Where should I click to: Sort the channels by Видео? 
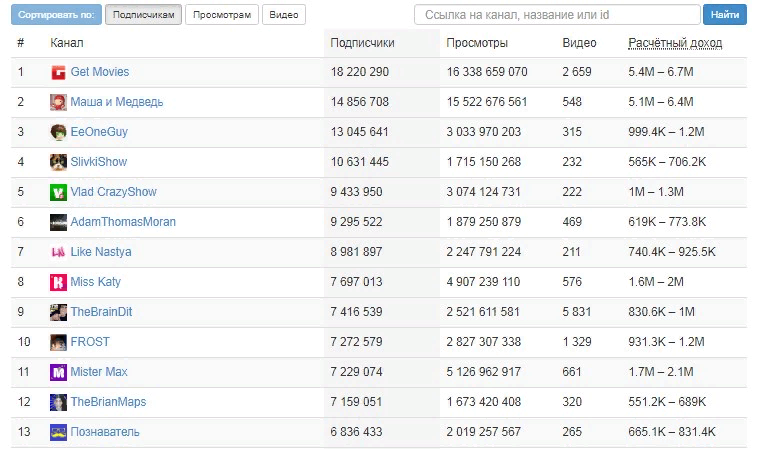tap(284, 15)
